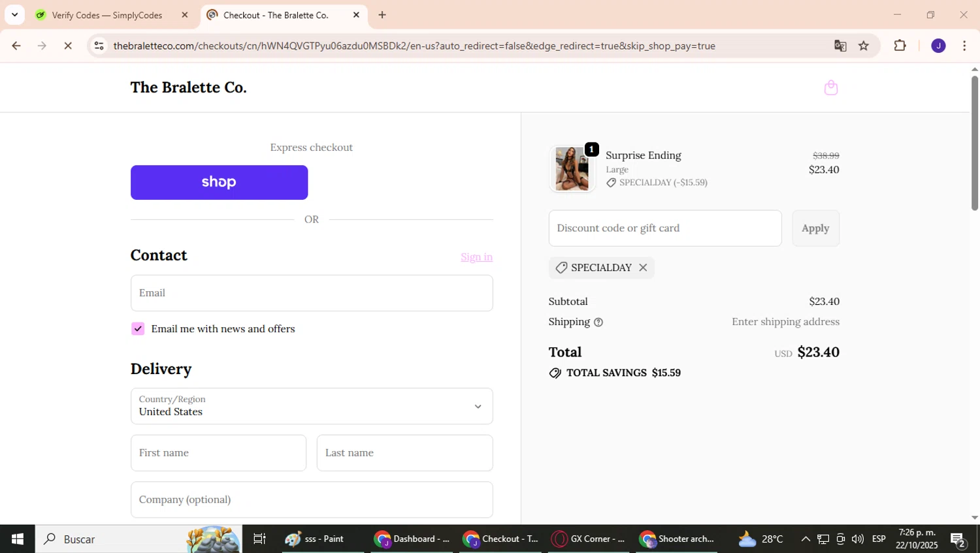Click the $23.40 total amount
The height and width of the screenshot is (553, 980).
[x=818, y=352]
